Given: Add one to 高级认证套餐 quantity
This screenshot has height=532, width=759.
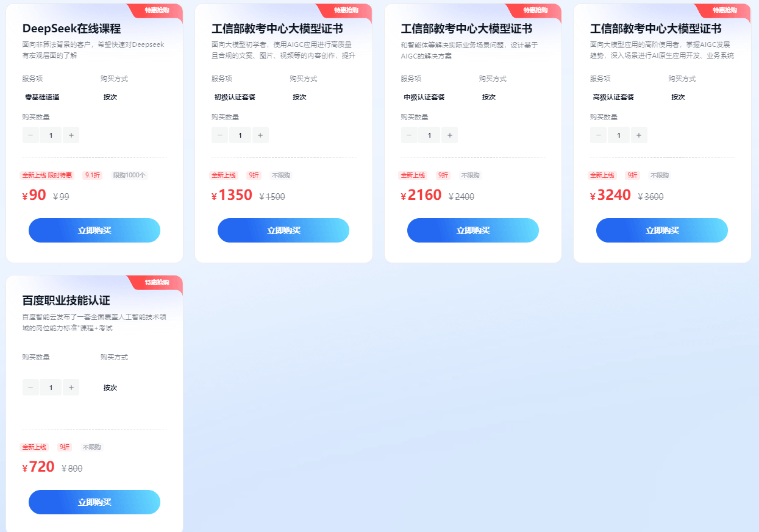Looking at the screenshot, I should point(639,135).
